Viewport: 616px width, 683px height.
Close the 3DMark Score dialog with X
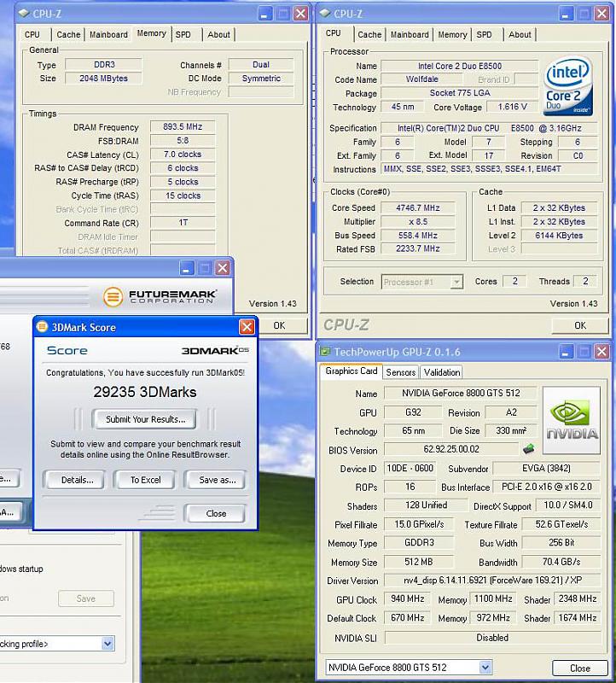[x=247, y=327]
